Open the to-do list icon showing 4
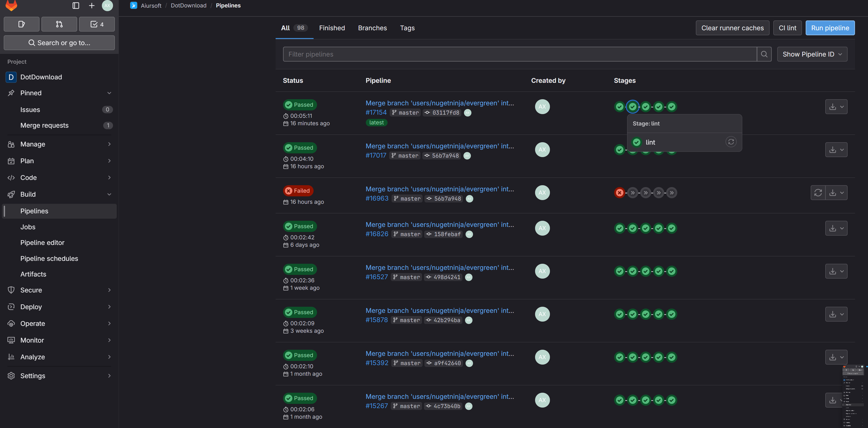 click(x=97, y=24)
